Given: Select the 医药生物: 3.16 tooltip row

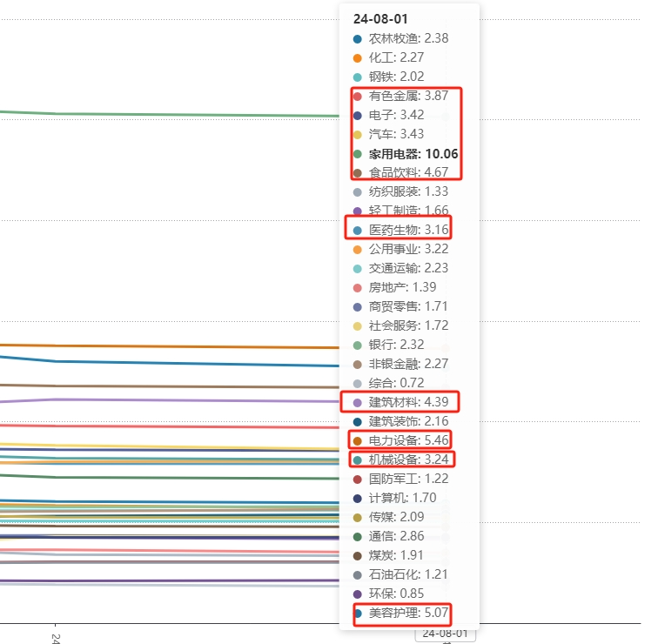Looking at the screenshot, I should tap(400, 230).
